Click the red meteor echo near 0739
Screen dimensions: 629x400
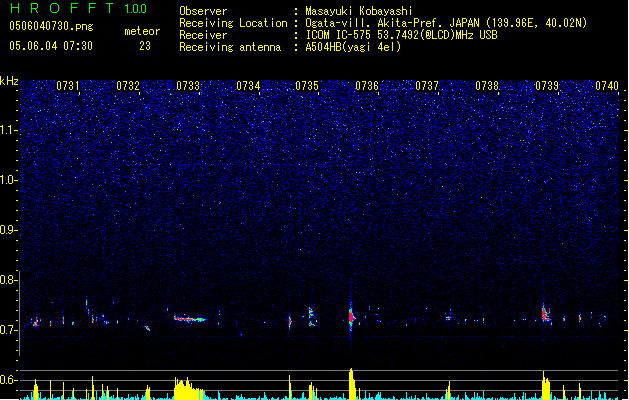pyautogui.click(x=546, y=314)
